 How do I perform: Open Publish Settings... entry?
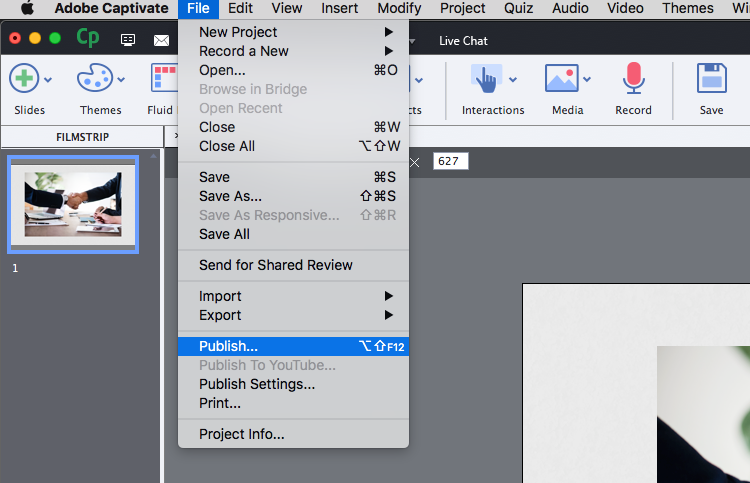coord(293,384)
